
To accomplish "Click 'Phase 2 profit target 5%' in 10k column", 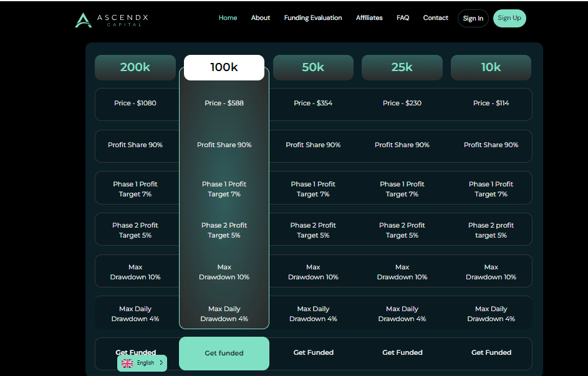I will [491, 230].
